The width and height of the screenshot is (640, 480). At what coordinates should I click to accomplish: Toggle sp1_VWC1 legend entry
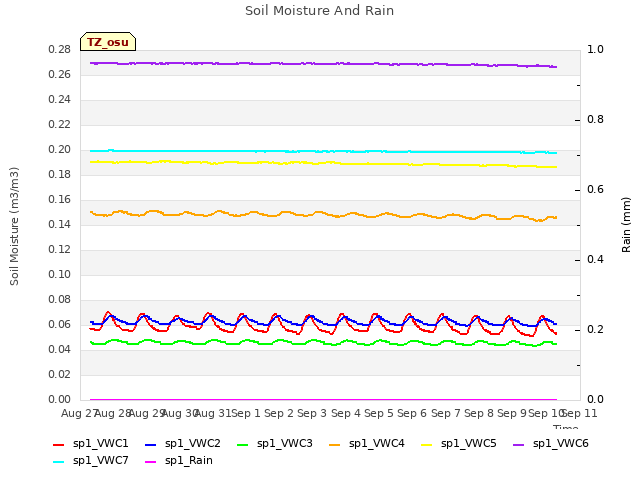(91, 443)
